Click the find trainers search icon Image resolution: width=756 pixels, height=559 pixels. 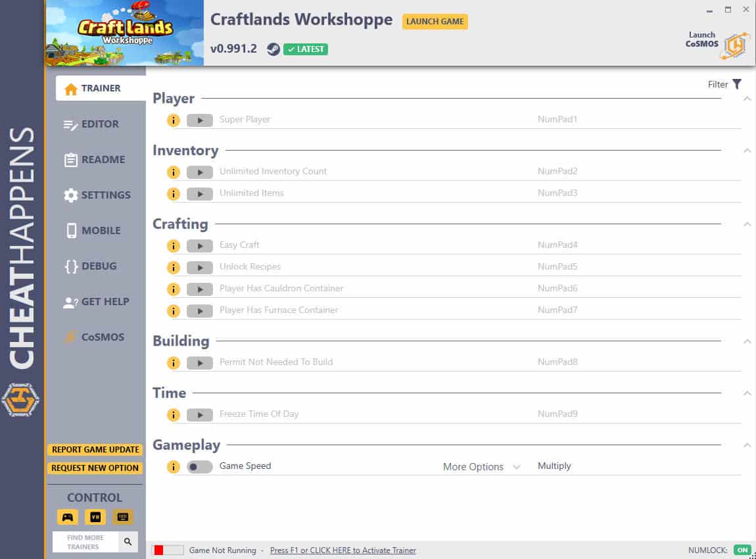[128, 542]
